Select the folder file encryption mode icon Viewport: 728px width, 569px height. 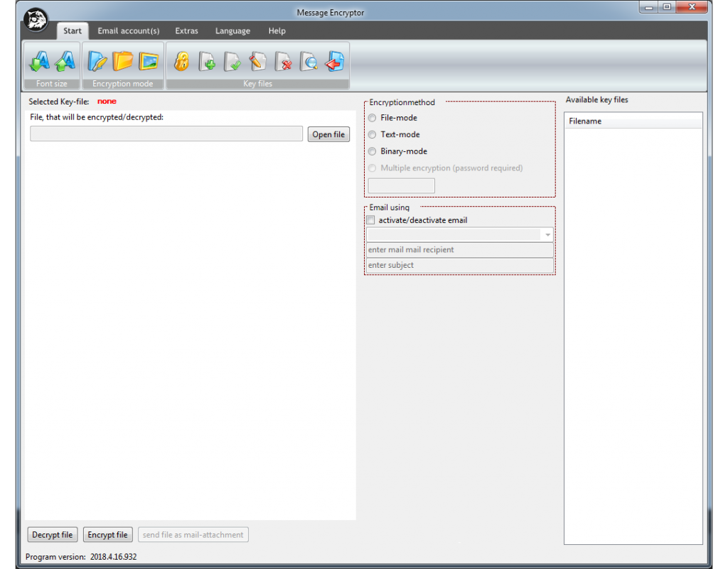coord(122,62)
